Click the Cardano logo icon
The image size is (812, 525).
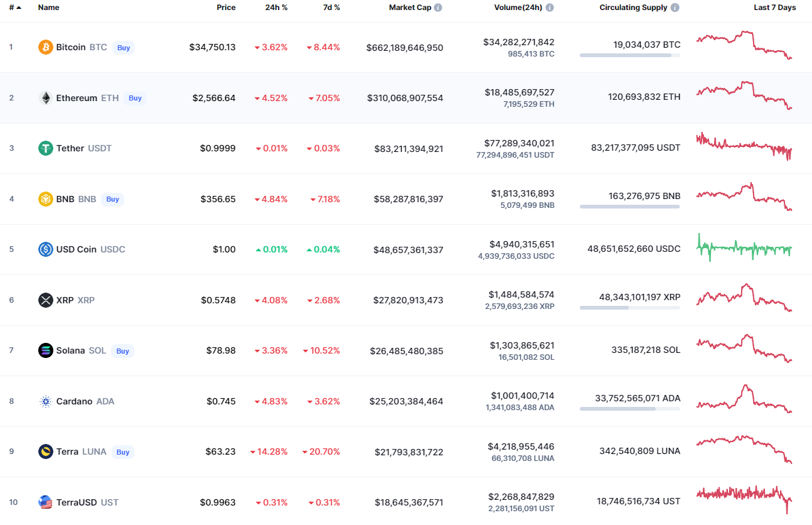(46, 401)
